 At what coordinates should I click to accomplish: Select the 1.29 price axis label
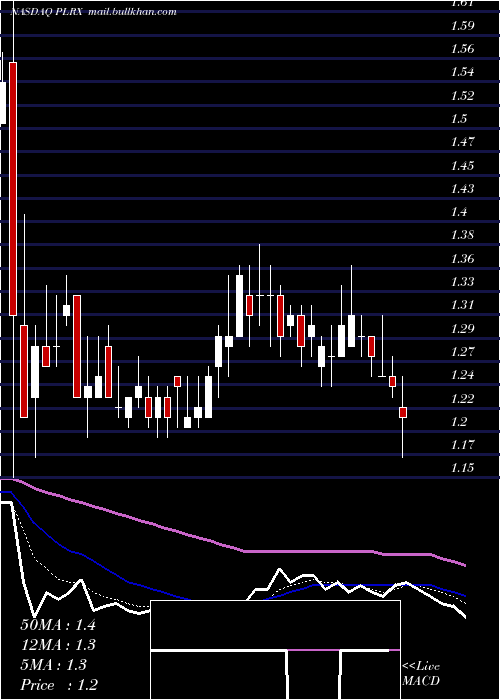pyautogui.click(x=462, y=329)
